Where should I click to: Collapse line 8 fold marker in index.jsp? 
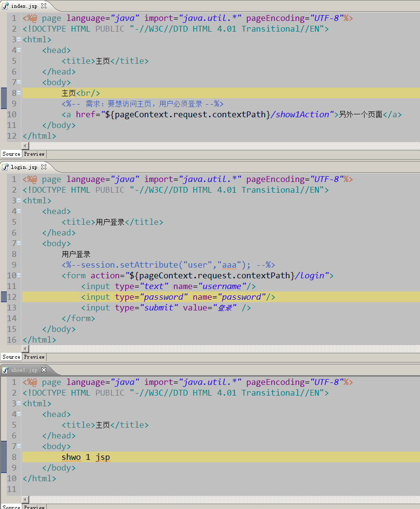pos(19,93)
